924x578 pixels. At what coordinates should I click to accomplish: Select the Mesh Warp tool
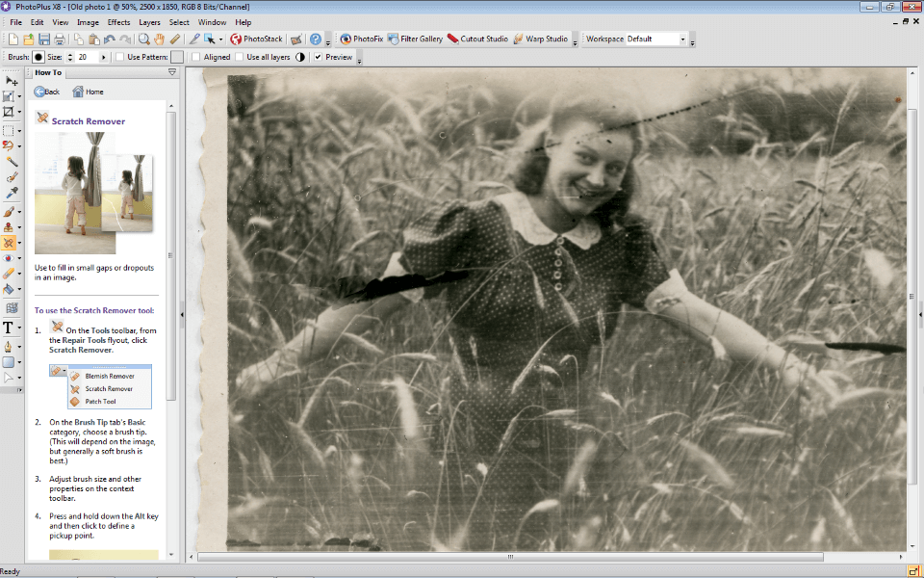point(11,308)
